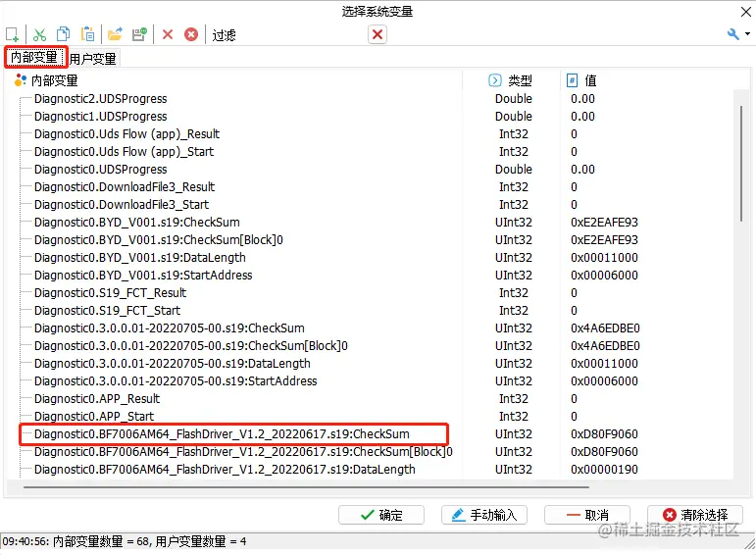Select Diagnostic0.Uds Flow (app)_Start

(124, 152)
